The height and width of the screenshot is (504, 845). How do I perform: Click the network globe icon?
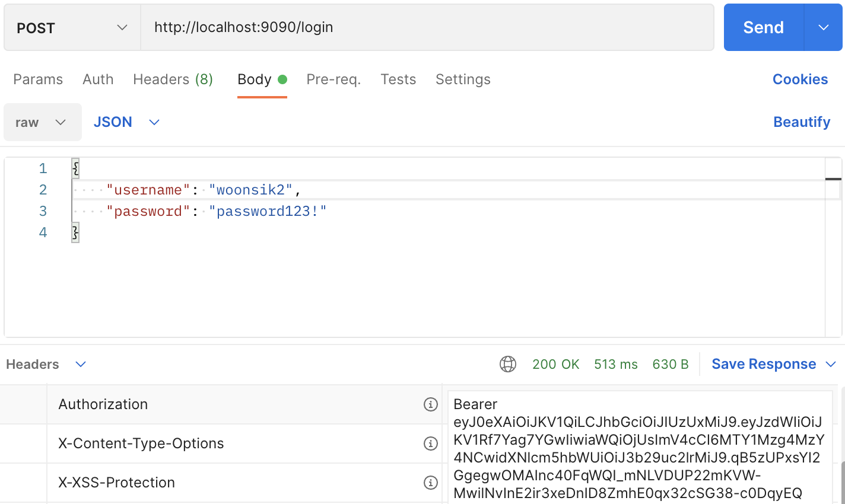[x=508, y=364]
